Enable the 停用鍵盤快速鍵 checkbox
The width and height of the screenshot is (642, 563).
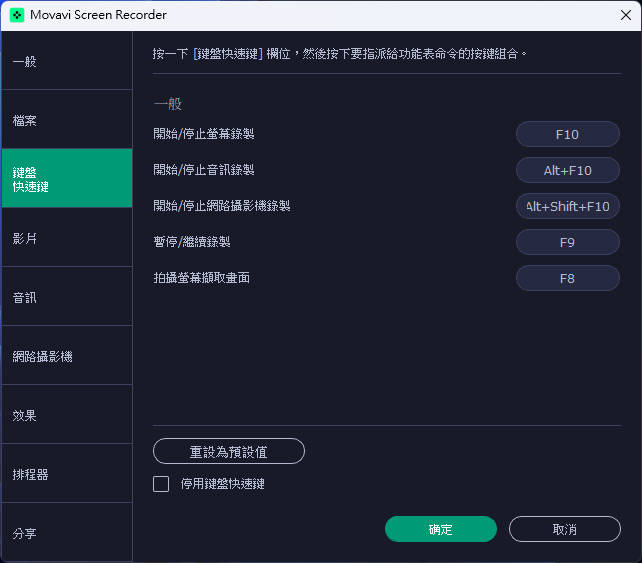point(161,484)
